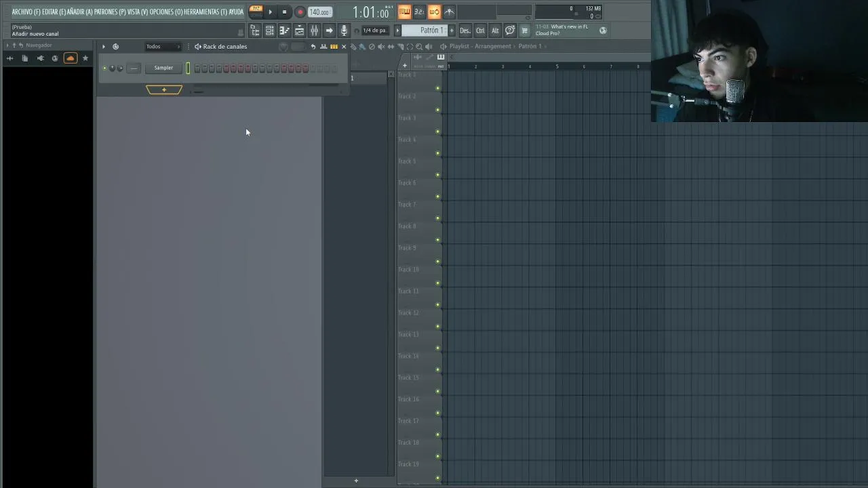Click the play button

(270, 12)
